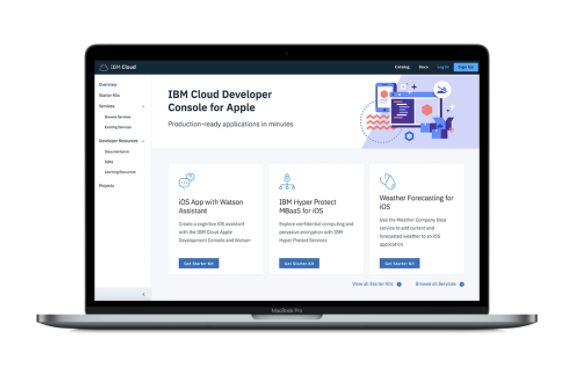The width and height of the screenshot is (575, 379).
Task: Get Starter Kit for Weather Forecasting
Action: 399,263
